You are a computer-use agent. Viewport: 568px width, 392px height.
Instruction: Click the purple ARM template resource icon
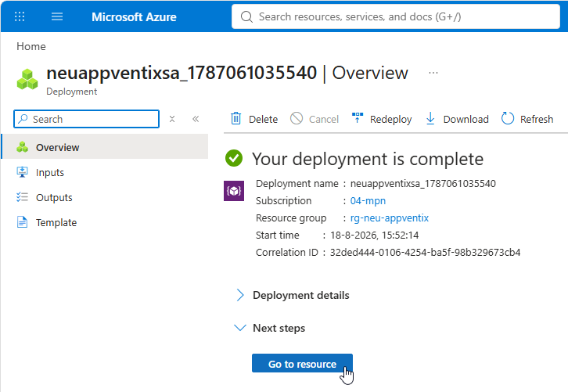tap(234, 191)
